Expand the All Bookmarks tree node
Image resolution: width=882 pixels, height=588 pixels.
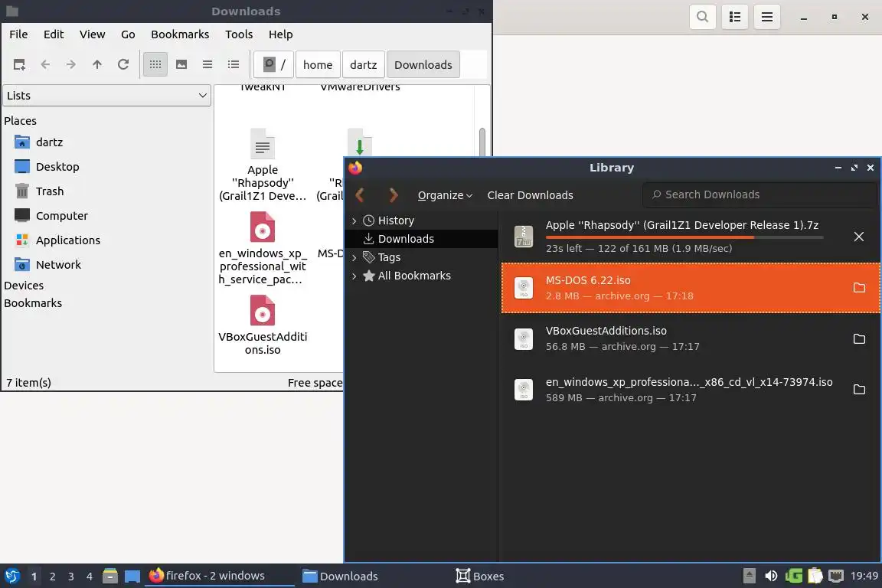point(354,276)
